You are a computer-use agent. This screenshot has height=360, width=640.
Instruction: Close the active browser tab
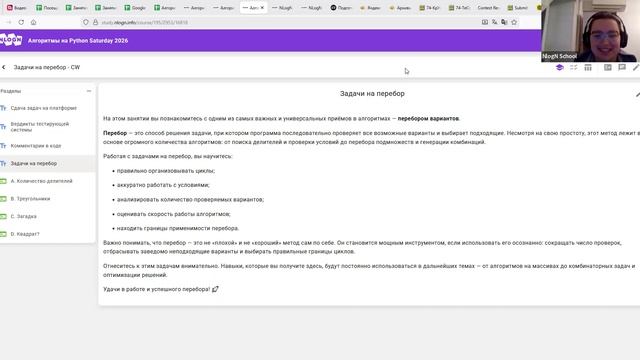click(262, 7)
